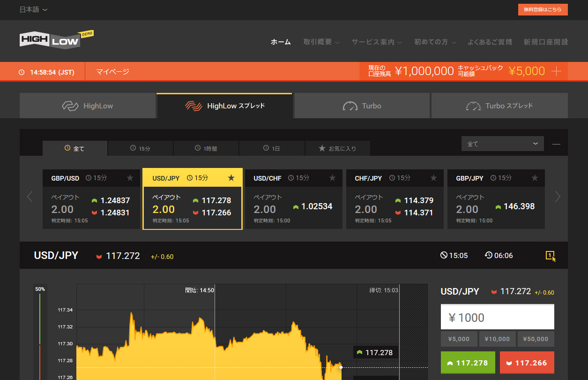Click green up arrow on chart price label 117.278
Image resolution: width=588 pixels, height=380 pixels.
[x=359, y=352]
